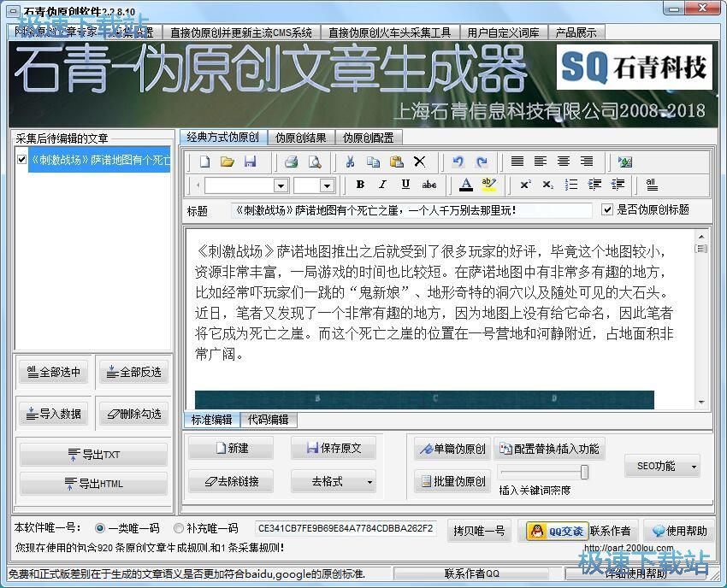Click the new document icon in editor toolbar
727x588 pixels.
[x=204, y=162]
